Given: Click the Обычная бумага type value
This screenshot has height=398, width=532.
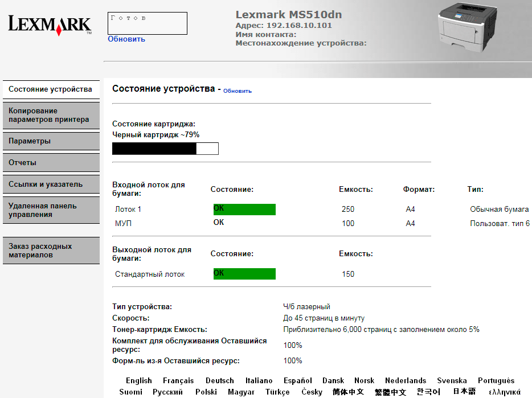Looking at the screenshot, I should [x=499, y=210].
